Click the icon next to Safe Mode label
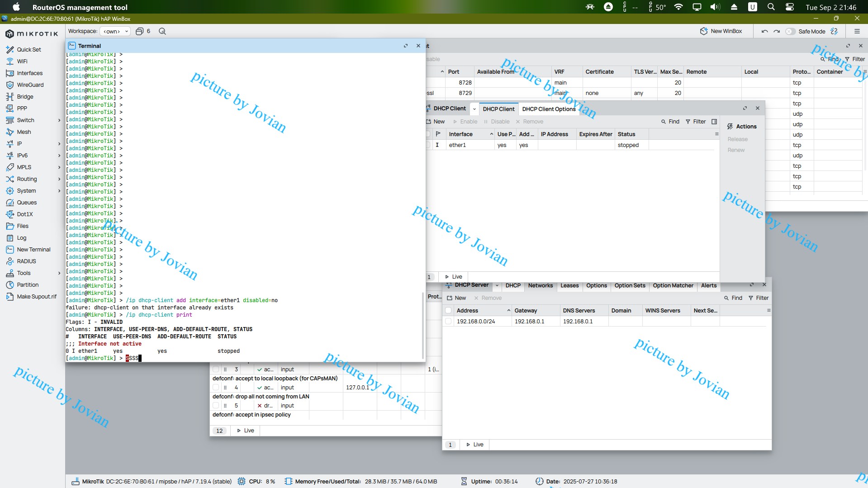Screen dimensions: 868x488 pyautogui.click(x=835, y=31)
